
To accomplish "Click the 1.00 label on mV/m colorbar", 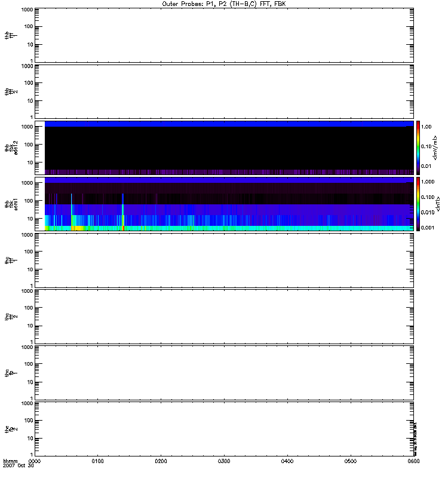I will tap(426, 127).
